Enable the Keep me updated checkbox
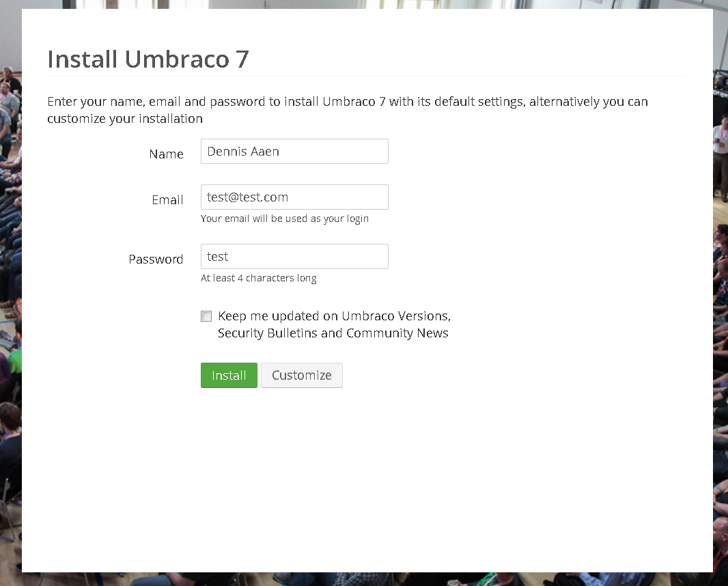This screenshot has width=728, height=586. (206, 316)
